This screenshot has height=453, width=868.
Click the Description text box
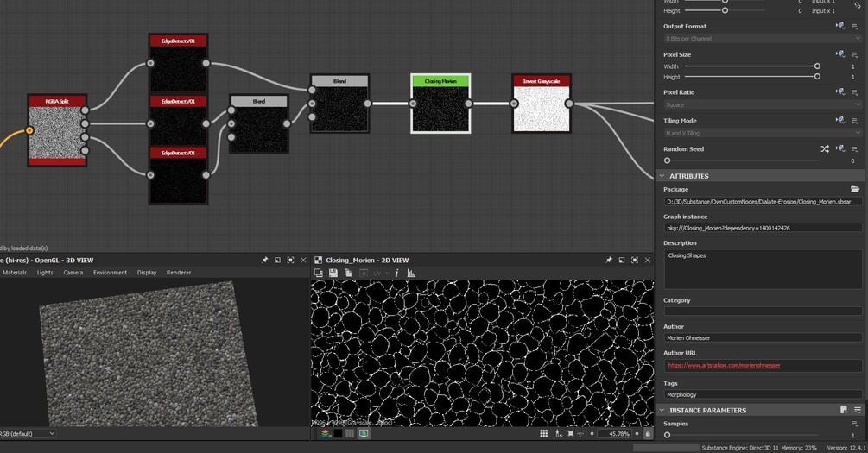point(763,269)
